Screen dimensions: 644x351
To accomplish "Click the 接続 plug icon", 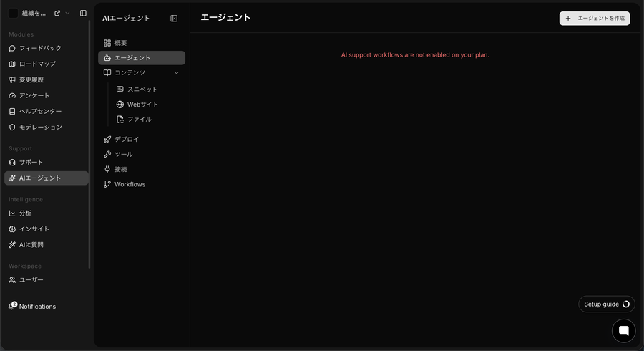I will [x=107, y=169].
